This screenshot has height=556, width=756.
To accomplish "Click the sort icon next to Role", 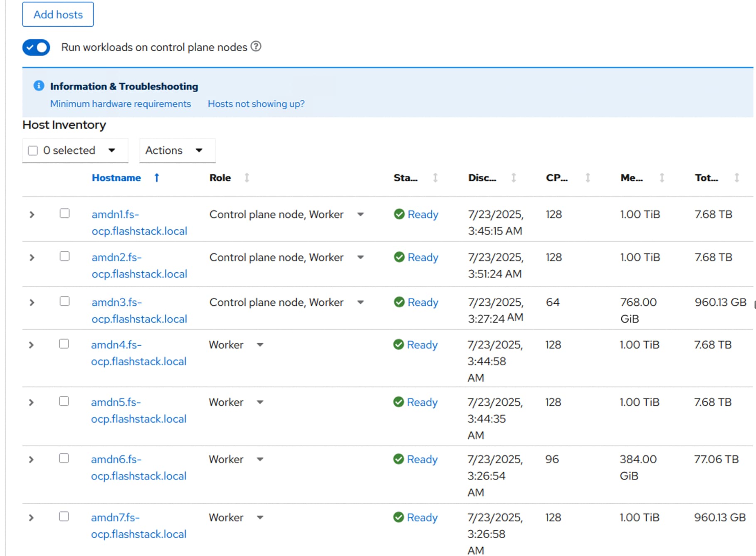I will (x=247, y=178).
